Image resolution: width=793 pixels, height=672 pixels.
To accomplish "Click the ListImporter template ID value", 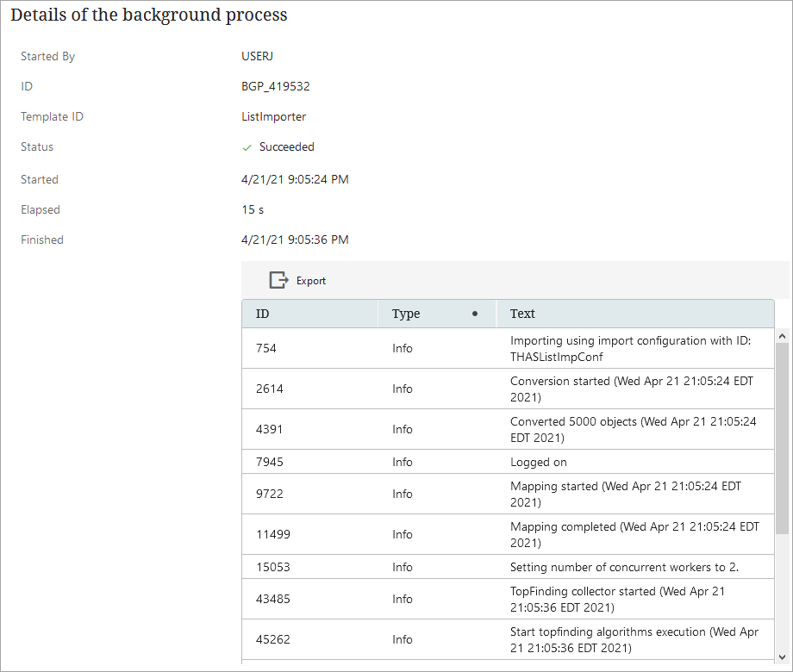I will [273, 116].
